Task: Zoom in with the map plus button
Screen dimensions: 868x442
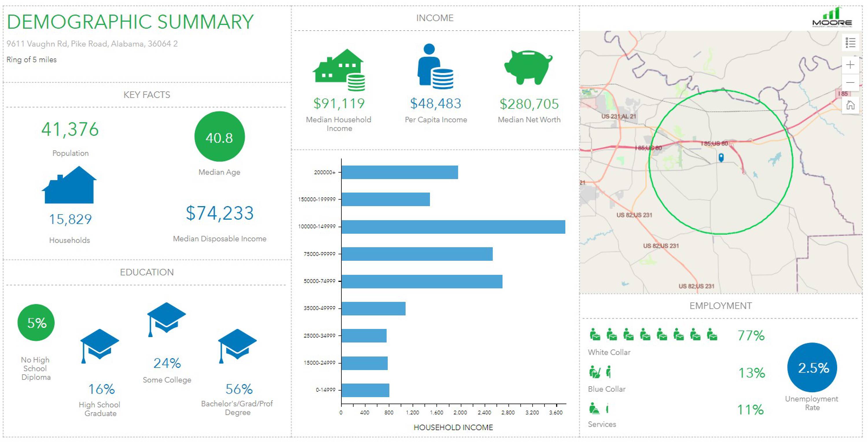Action: (x=850, y=65)
